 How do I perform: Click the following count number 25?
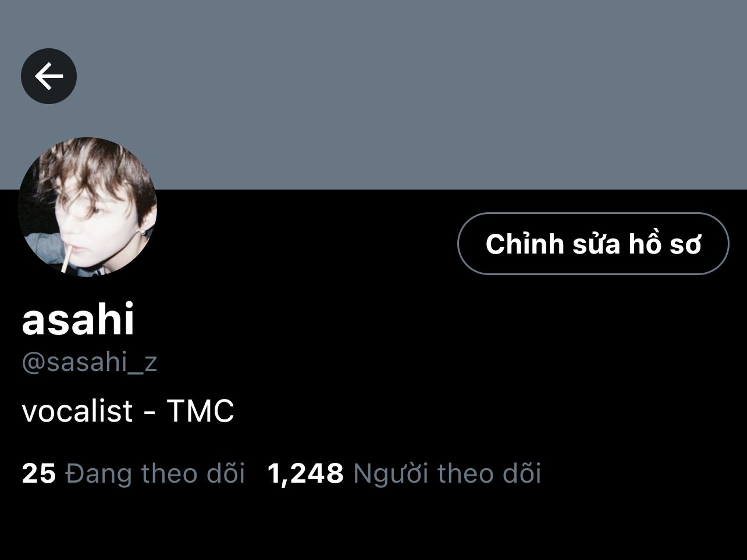click(x=38, y=473)
